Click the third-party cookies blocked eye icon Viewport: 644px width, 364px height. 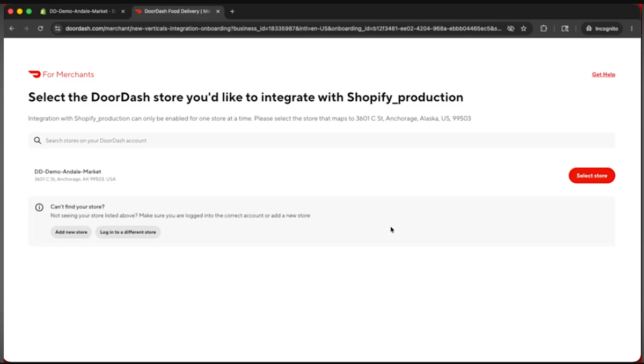click(x=511, y=28)
